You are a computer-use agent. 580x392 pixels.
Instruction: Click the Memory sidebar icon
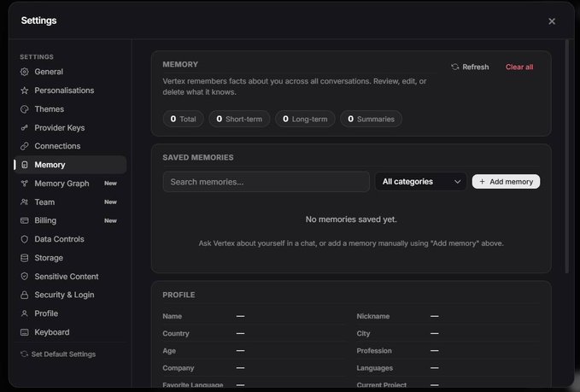pyautogui.click(x=25, y=165)
